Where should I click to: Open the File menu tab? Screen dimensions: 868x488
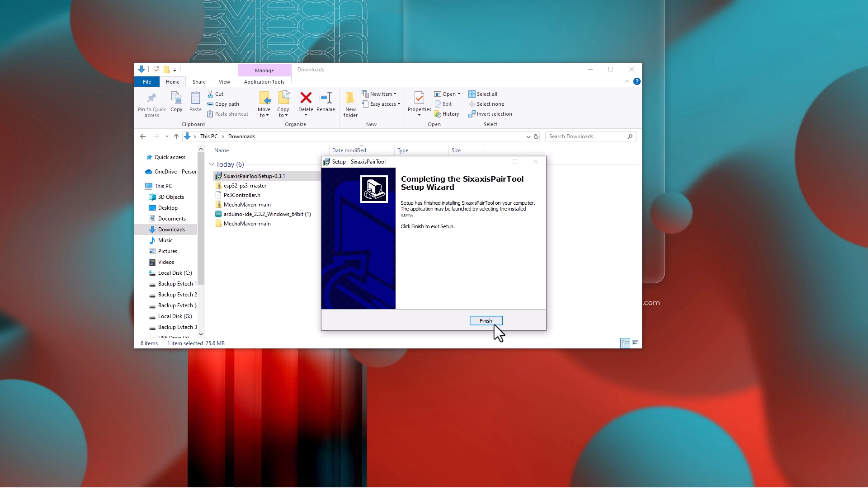click(x=147, y=82)
